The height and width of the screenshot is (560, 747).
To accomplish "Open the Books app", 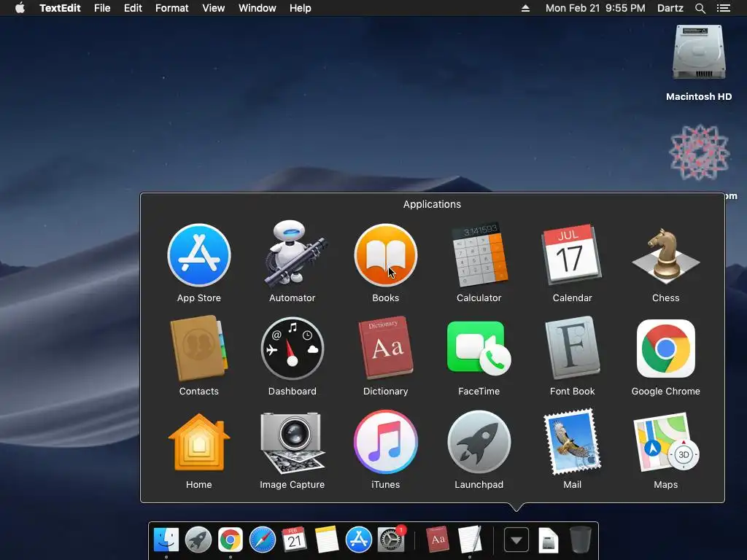I will (x=386, y=256).
